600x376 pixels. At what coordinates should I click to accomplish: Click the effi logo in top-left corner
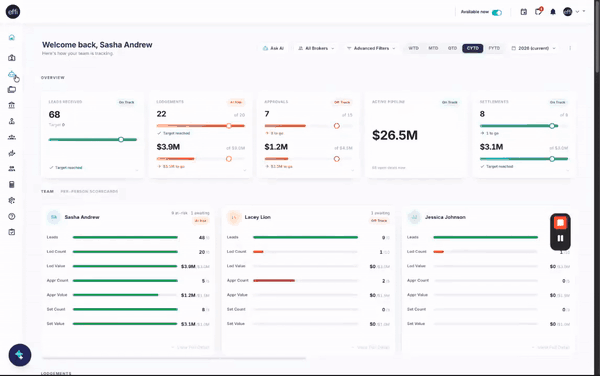click(13, 11)
